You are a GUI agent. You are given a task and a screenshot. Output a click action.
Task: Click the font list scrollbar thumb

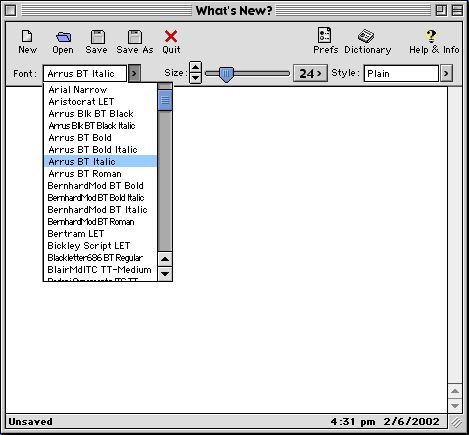[165, 100]
